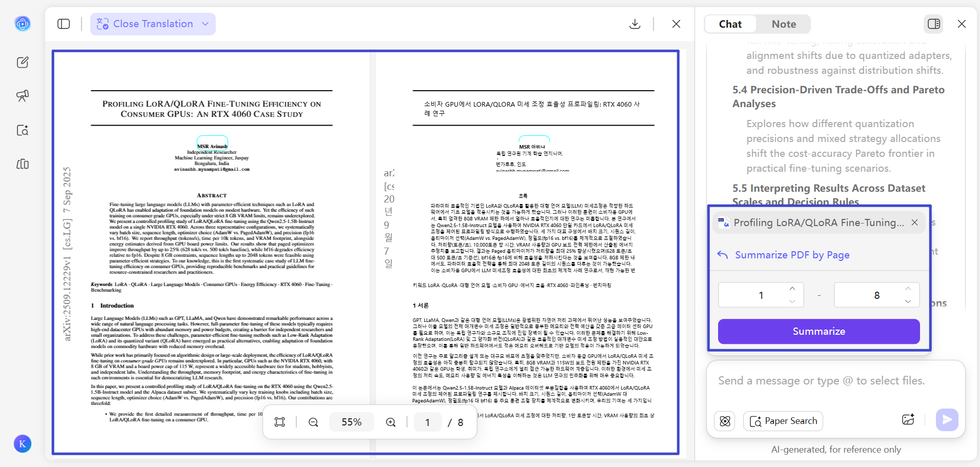Viewport: 980px width, 467px height.
Task: Expand the Close Translation dropdown arrow
Action: [x=206, y=24]
